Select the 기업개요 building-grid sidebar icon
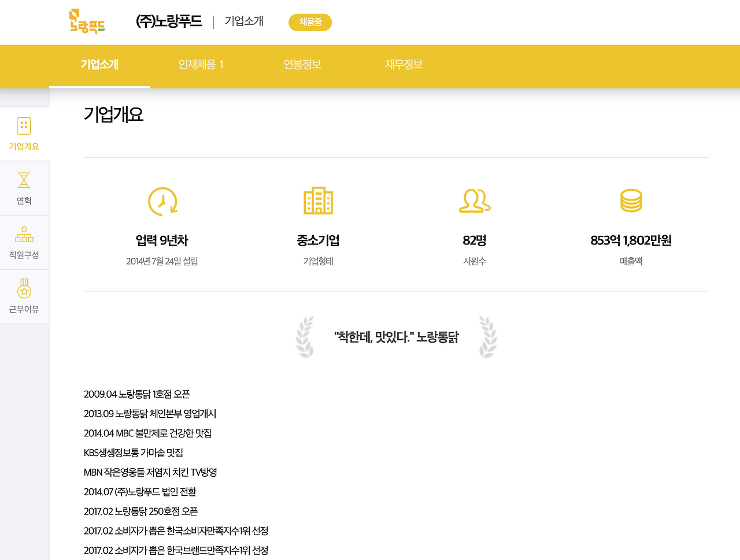The image size is (740, 560). [x=24, y=125]
